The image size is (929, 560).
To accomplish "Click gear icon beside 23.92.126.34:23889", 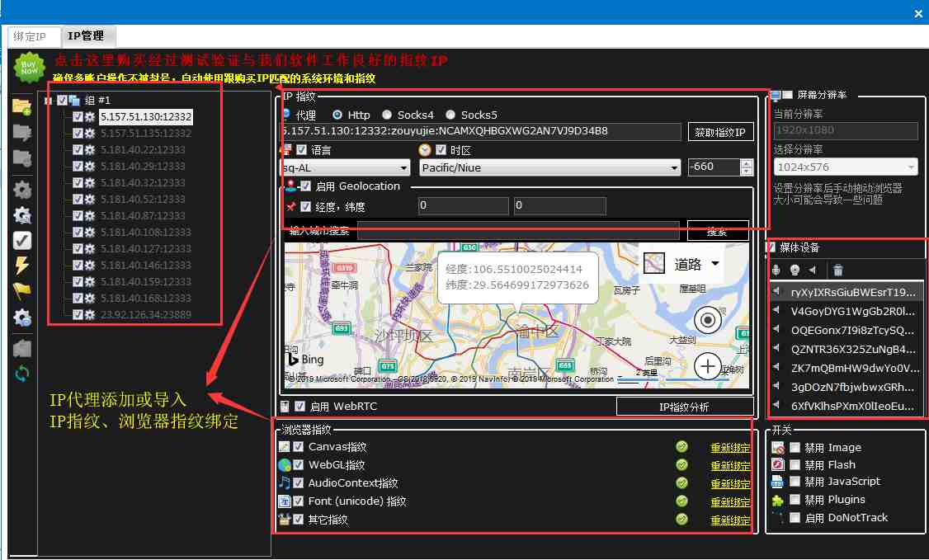I will pyautogui.click(x=89, y=315).
